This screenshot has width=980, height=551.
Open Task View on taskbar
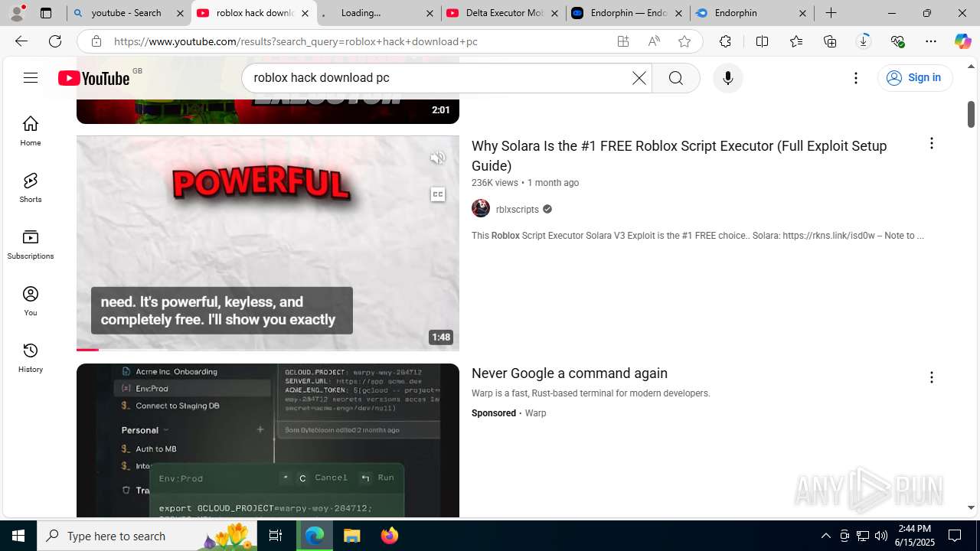pos(276,536)
